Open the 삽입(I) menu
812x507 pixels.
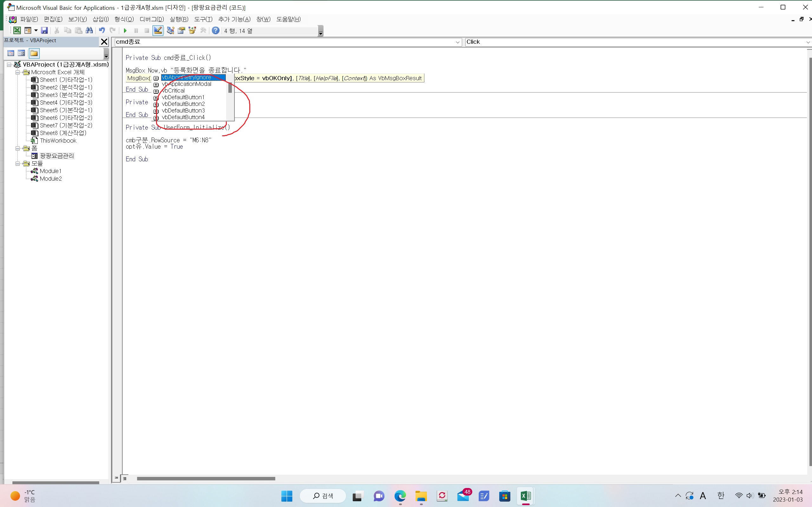[x=100, y=19]
